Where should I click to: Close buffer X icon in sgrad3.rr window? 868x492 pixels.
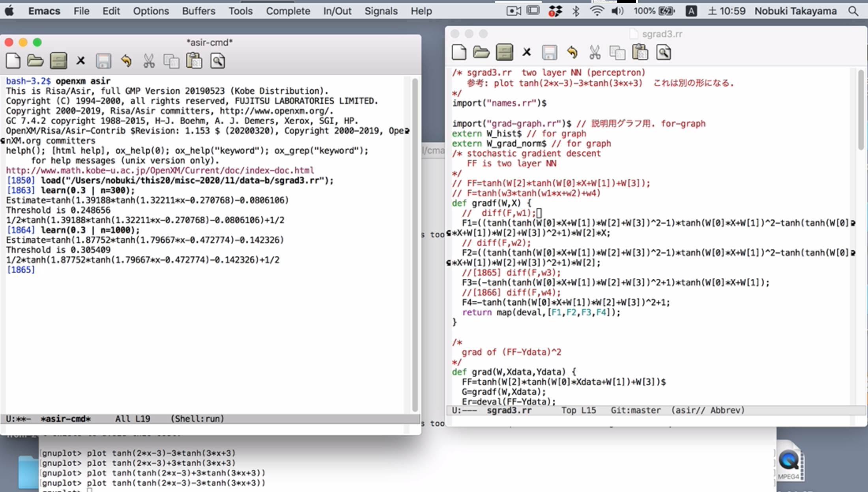526,52
